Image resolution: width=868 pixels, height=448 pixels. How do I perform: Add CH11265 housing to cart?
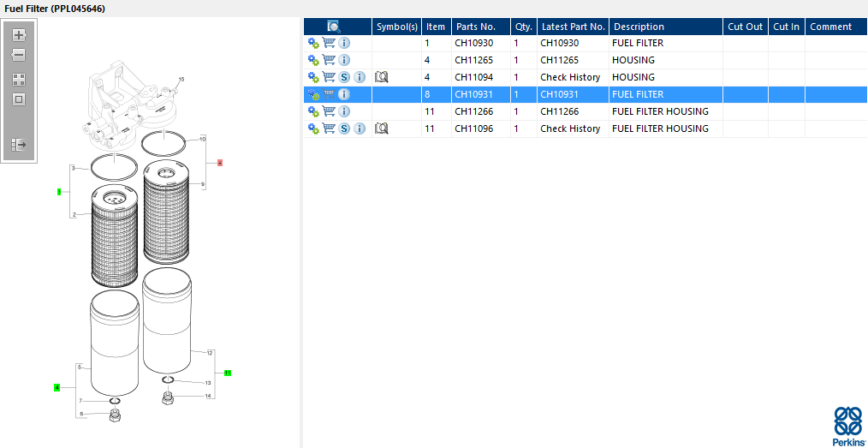click(x=329, y=60)
